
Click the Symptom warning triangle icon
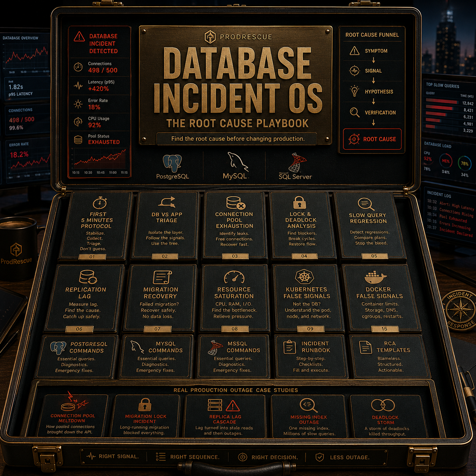click(354, 50)
